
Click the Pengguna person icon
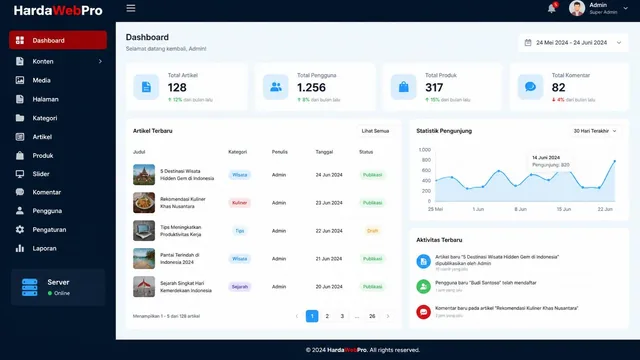[20, 211]
